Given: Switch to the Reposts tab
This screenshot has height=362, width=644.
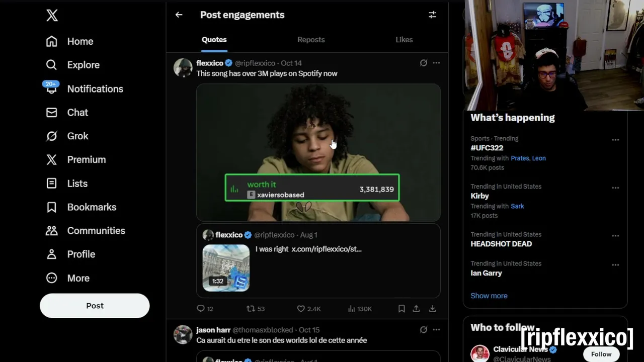Looking at the screenshot, I should tap(311, 40).
